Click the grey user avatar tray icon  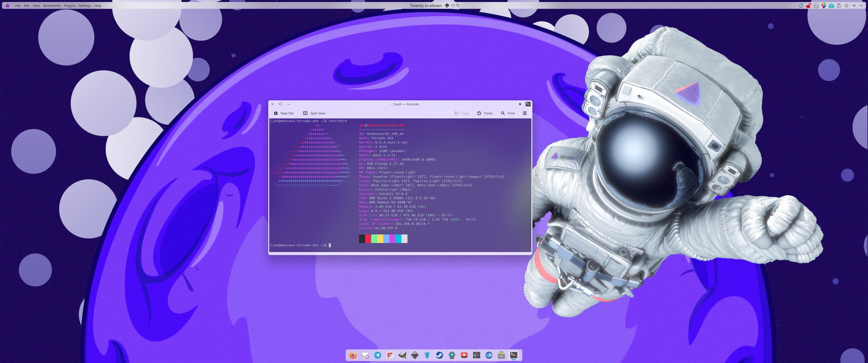click(816, 6)
